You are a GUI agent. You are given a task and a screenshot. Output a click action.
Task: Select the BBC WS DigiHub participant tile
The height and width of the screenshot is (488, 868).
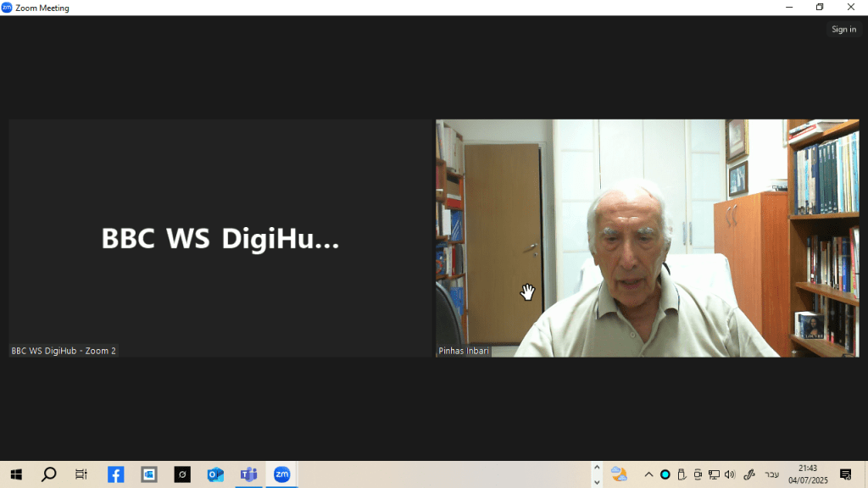[x=220, y=238]
